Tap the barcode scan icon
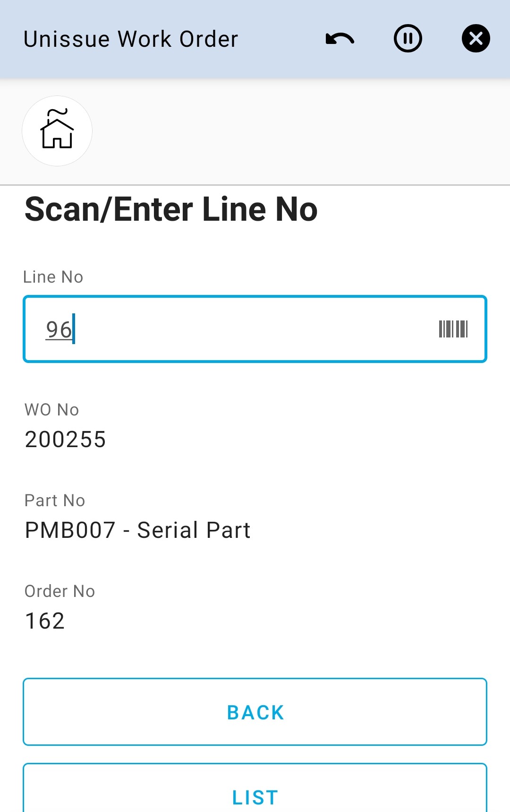 coord(453,329)
